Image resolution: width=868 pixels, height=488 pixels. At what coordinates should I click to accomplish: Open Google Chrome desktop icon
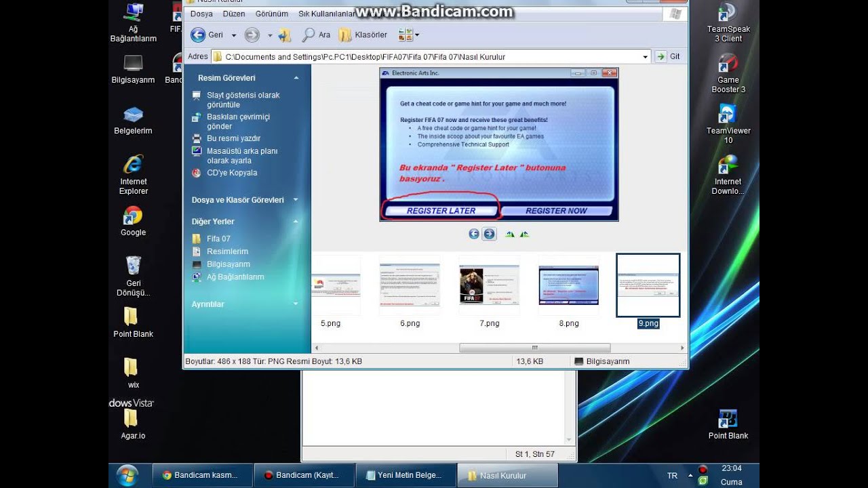133,222
